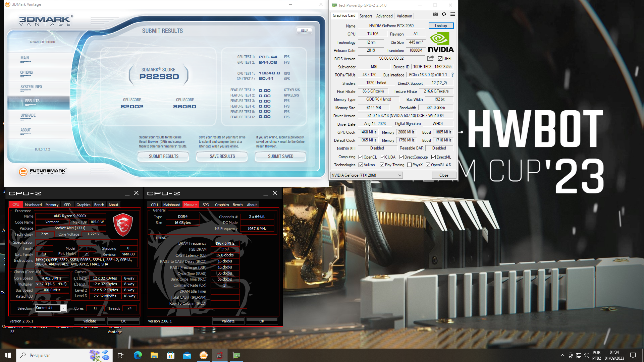The image size is (644, 362).
Task: Click the Close button in GPU-Z
Action: coord(444,175)
